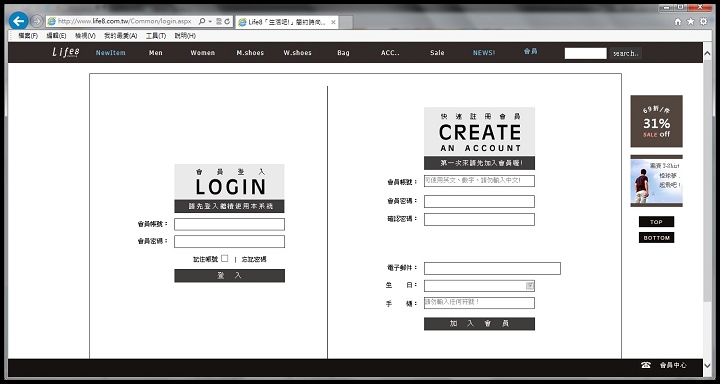Open the Bag category
720x384 pixels.
[343, 53]
